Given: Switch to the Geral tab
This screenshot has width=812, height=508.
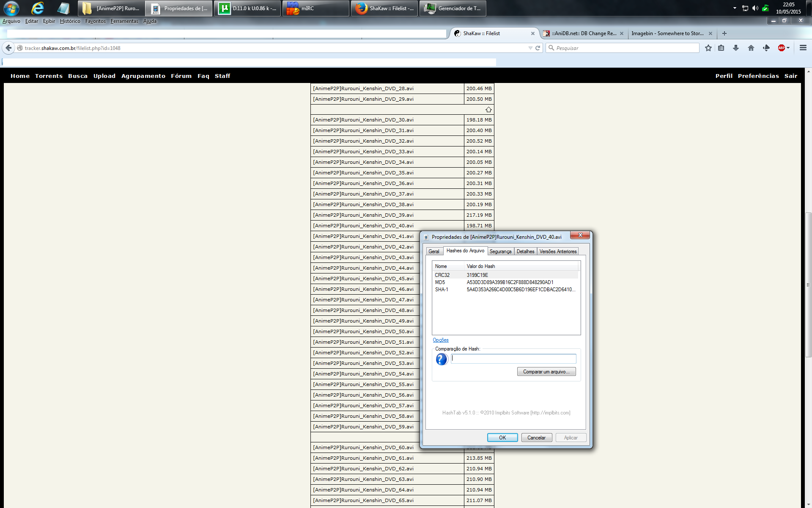Looking at the screenshot, I should pyautogui.click(x=434, y=251).
